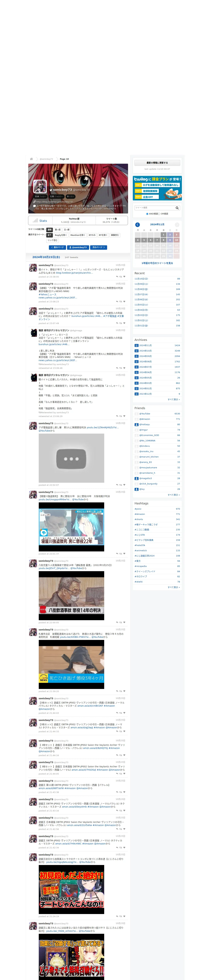Screen dimensions: 210x980
Task: Click 最新の情報に更新する button
Action: coord(157,163)
